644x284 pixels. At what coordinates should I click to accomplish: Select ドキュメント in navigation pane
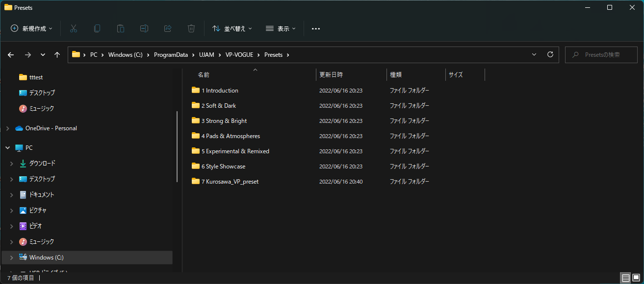click(42, 195)
